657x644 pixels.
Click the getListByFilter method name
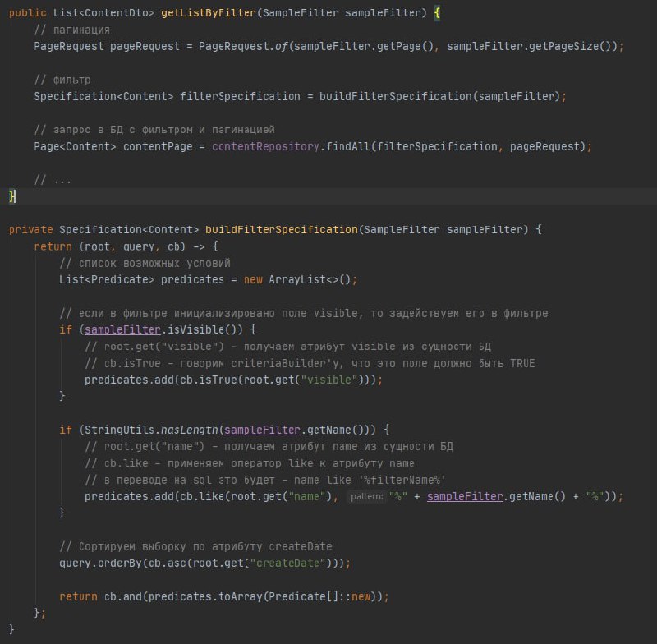[x=209, y=13]
